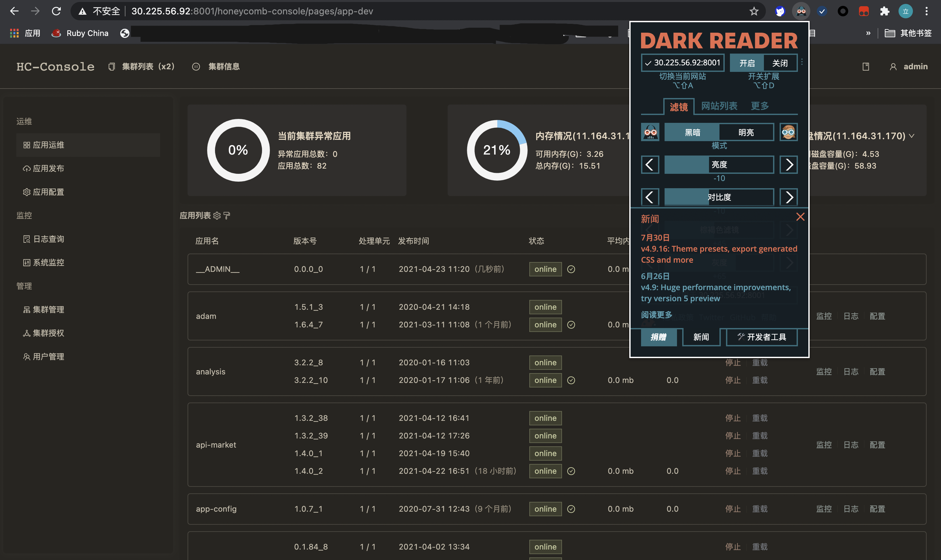Image resolution: width=941 pixels, height=560 pixels.
Task: Open the document icon left of admin
Action: point(866,67)
